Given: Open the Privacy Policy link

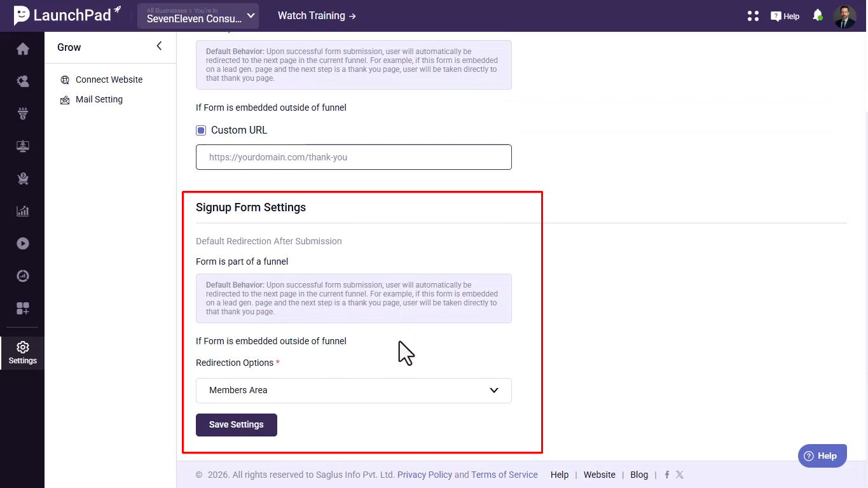Looking at the screenshot, I should (424, 475).
